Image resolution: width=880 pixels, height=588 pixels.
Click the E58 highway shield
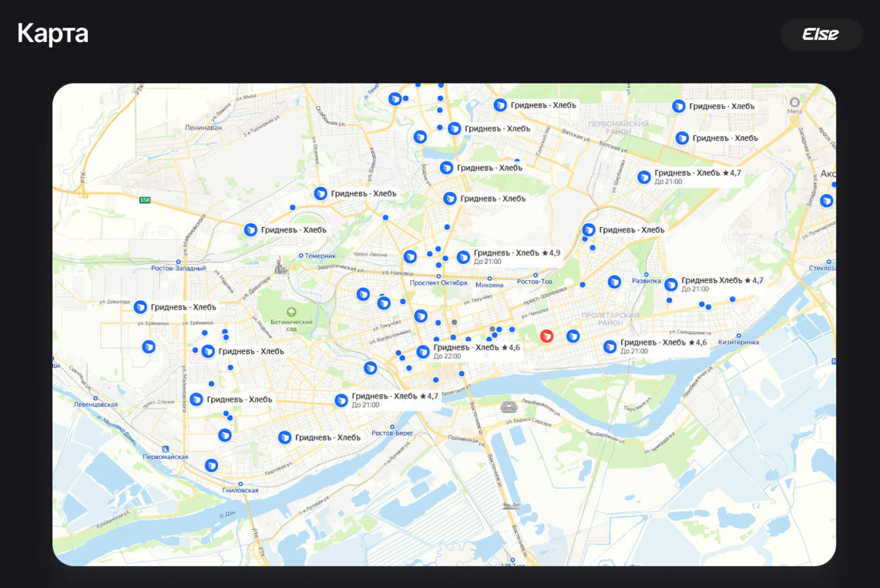tap(145, 200)
